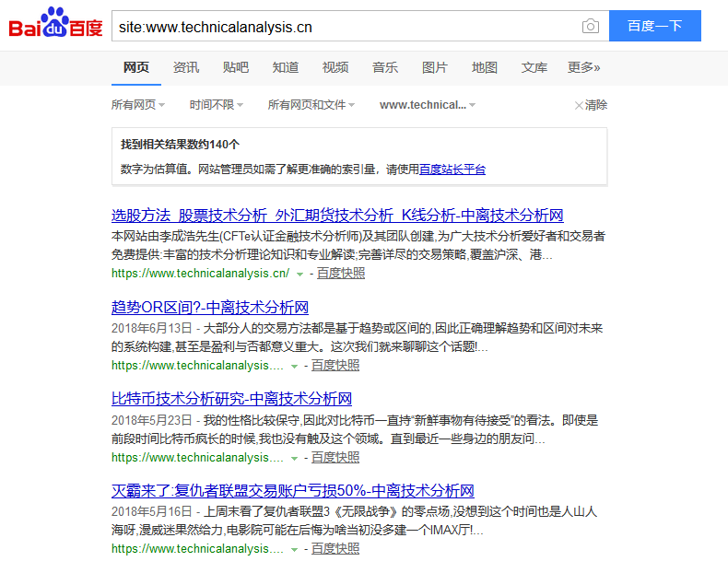Click the 百度一下 search button

(654, 26)
